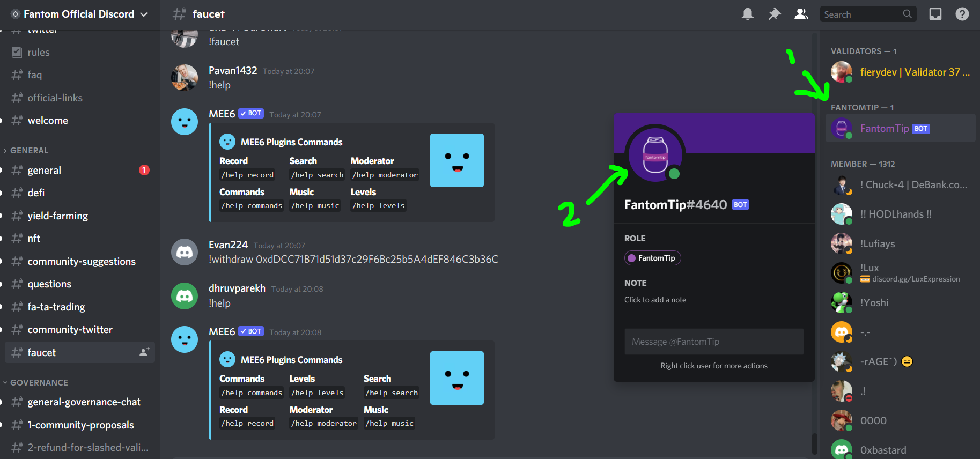Open the fa-ta-trading channel
980x459 pixels.
click(x=80, y=307)
